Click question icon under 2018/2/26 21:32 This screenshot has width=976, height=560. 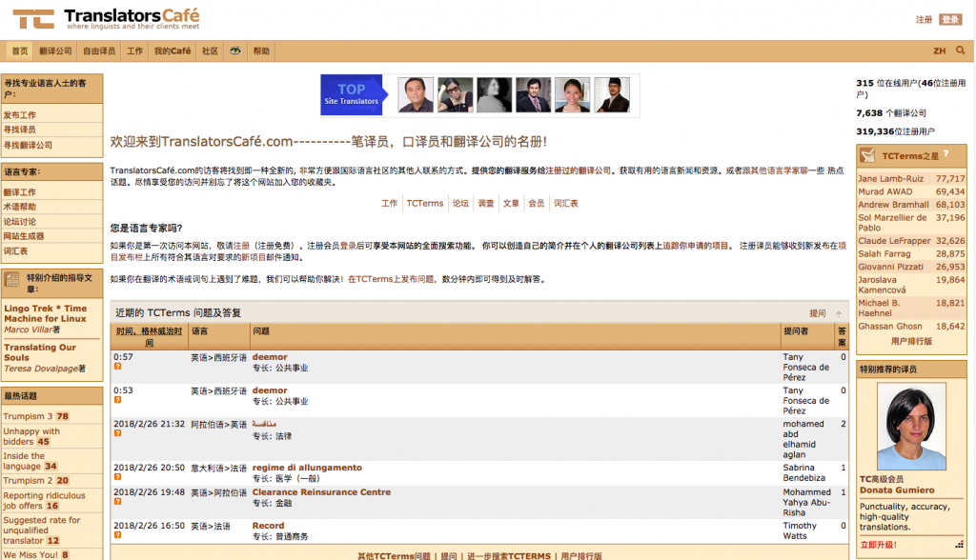pos(117,433)
